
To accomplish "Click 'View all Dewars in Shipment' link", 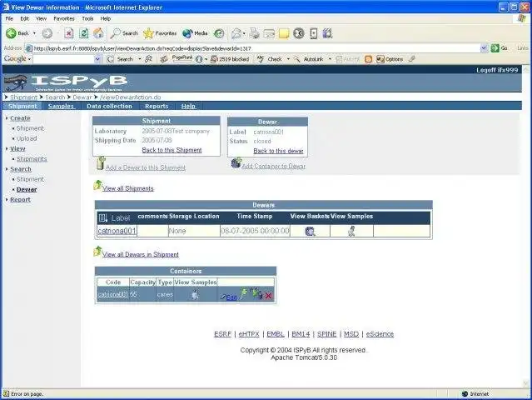I will (x=141, y=254).
